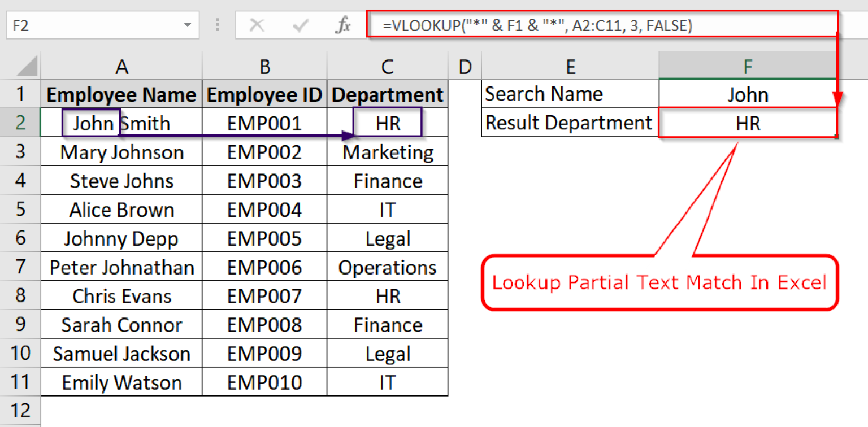
Task: Click the Enter checkmark icon on formula bar
Action: (300, 25)
